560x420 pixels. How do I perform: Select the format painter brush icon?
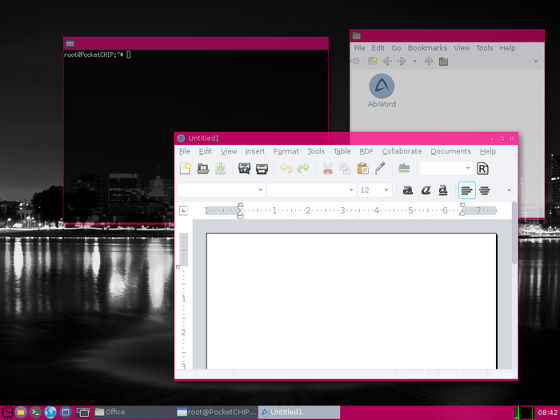[380, 168]
